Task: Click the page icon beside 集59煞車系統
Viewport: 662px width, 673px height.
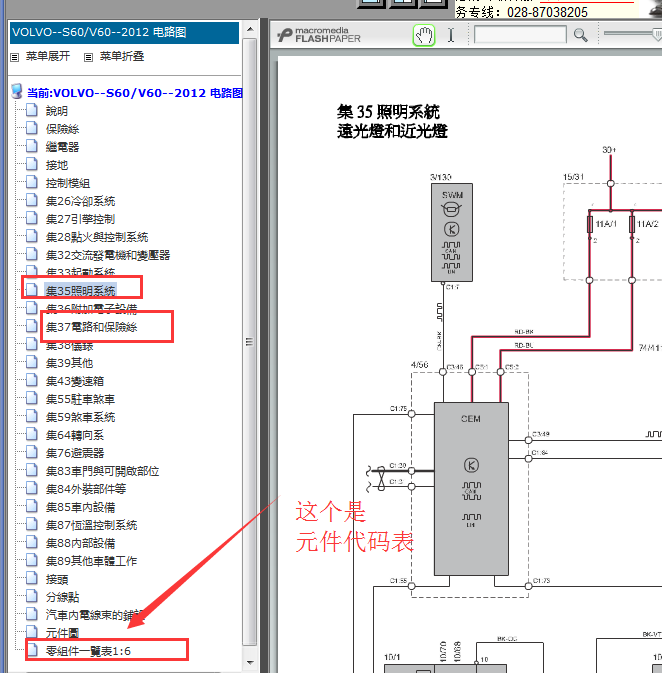Action: (x=31, y=416)
